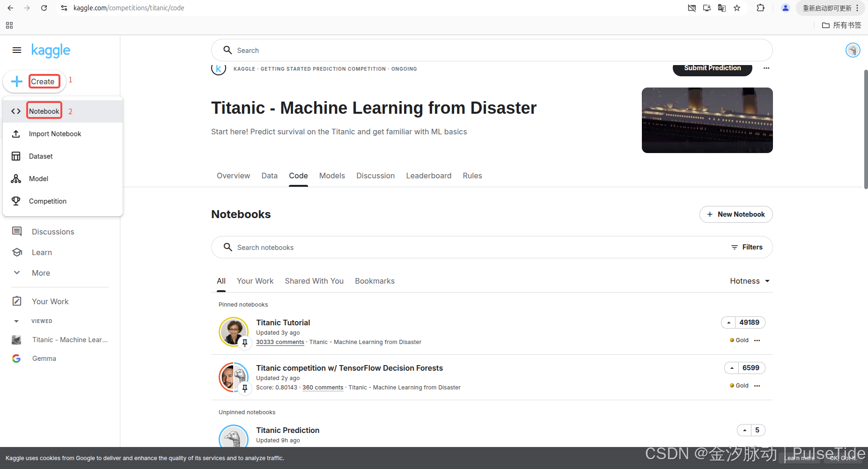The image size is (868, 469).
Task: Click the Import Notebook upload icon
Action: [x=16, y=134]
